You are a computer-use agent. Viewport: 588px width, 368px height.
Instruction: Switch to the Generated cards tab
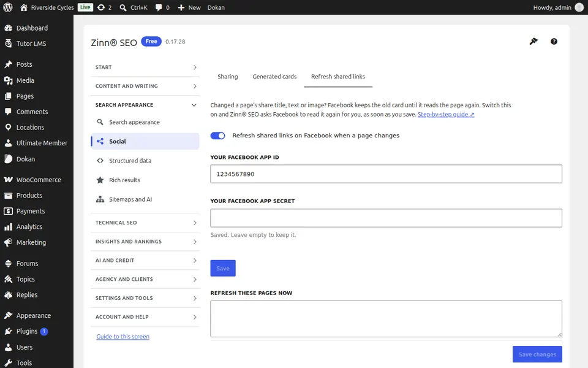[x=274, y=77]
